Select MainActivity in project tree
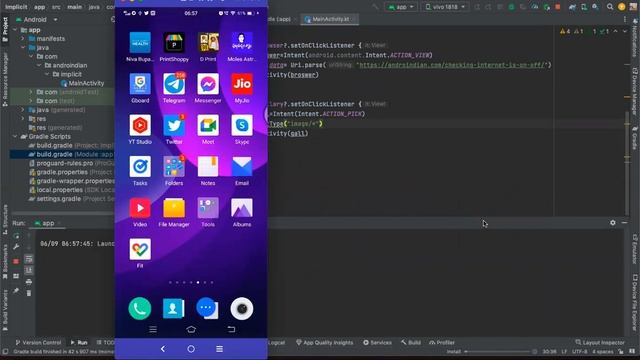This screenshot has height=360, width=640. [82, 83]
